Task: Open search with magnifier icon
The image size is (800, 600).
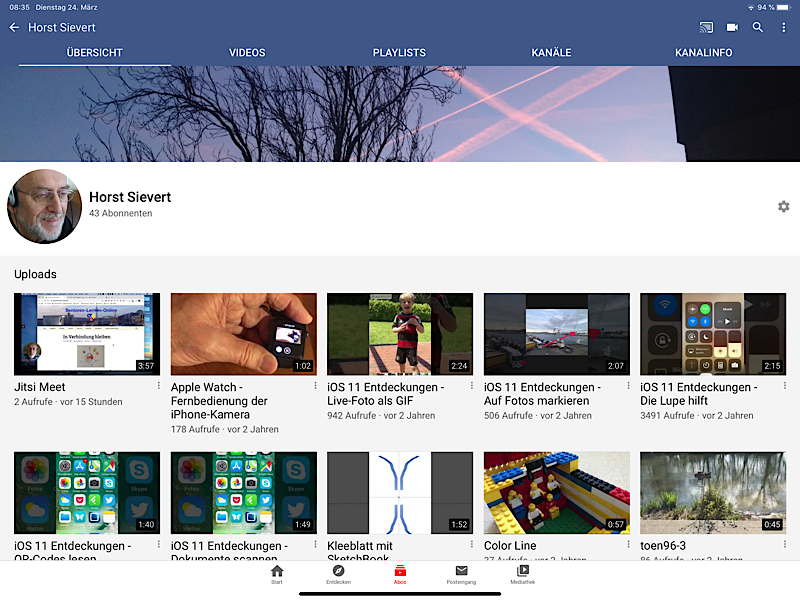Action: (x=758, y=28)
